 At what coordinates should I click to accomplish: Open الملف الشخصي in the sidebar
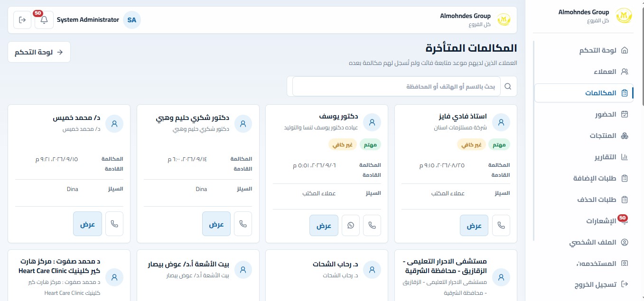coord(583,242)
